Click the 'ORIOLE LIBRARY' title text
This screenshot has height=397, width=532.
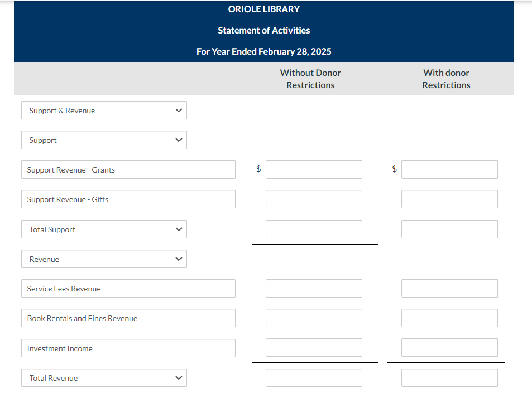(264, 9)
